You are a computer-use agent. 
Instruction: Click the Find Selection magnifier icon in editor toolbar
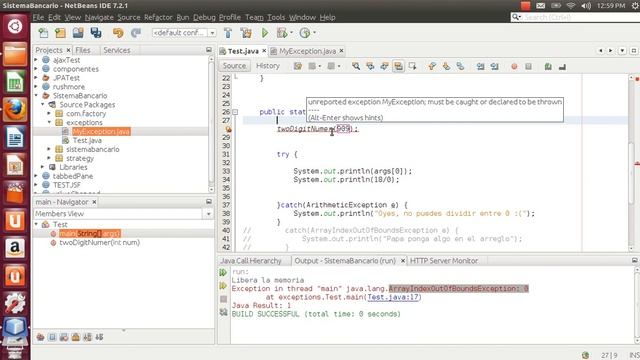356,66
